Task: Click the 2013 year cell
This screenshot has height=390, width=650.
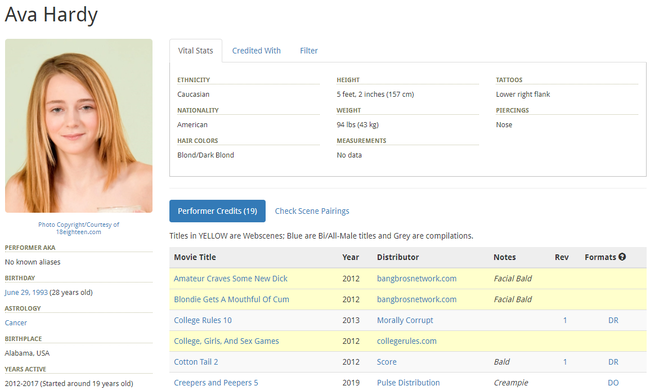Action: [x=351, y=320]
